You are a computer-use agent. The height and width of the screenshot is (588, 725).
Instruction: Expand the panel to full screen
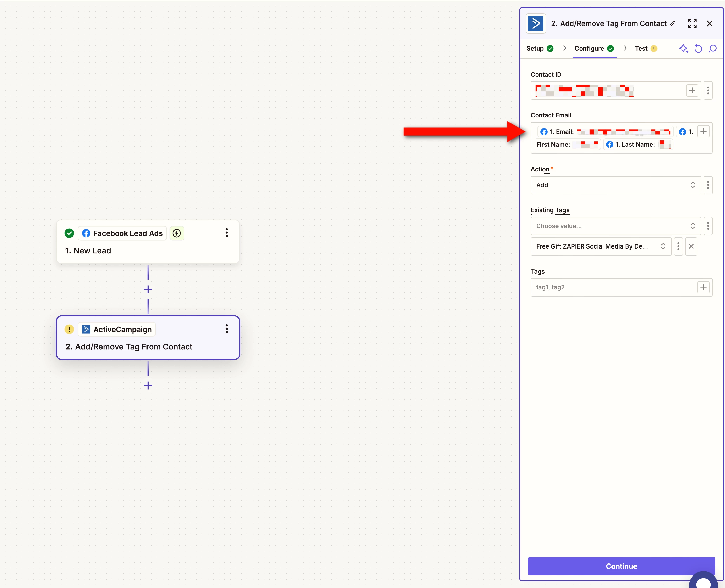[x=692, y=23]
